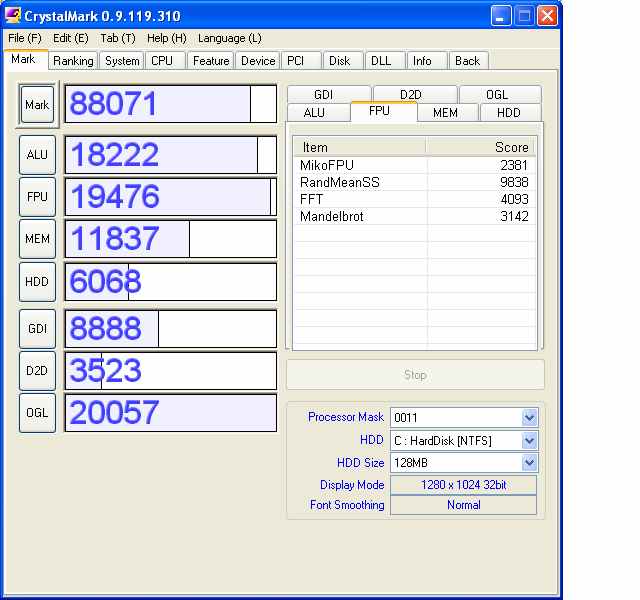Viewport: 640px width, 600px height.
Task: Click the Font Smoothing Normal field
Action: point(463,505)
